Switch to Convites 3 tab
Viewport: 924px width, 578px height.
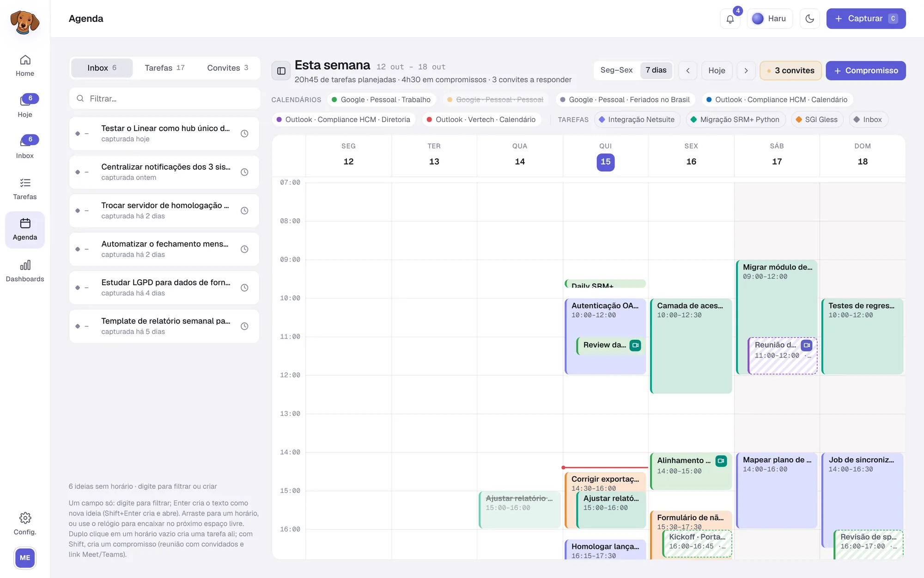(x=227, y=68)
